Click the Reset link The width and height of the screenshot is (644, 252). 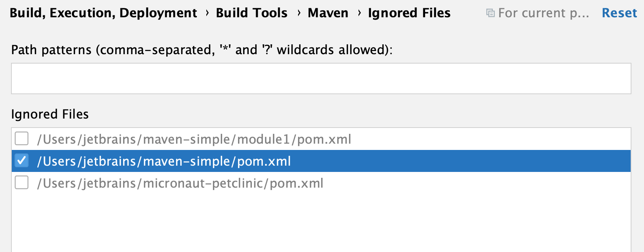tap(619, 13)
